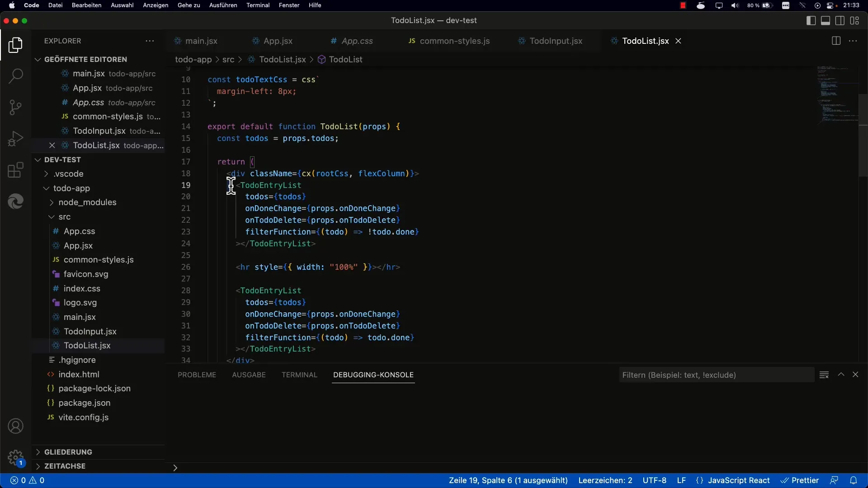Show errors and warnings in status bar
This screenshot has height=488, width=868.
(27, 480)
